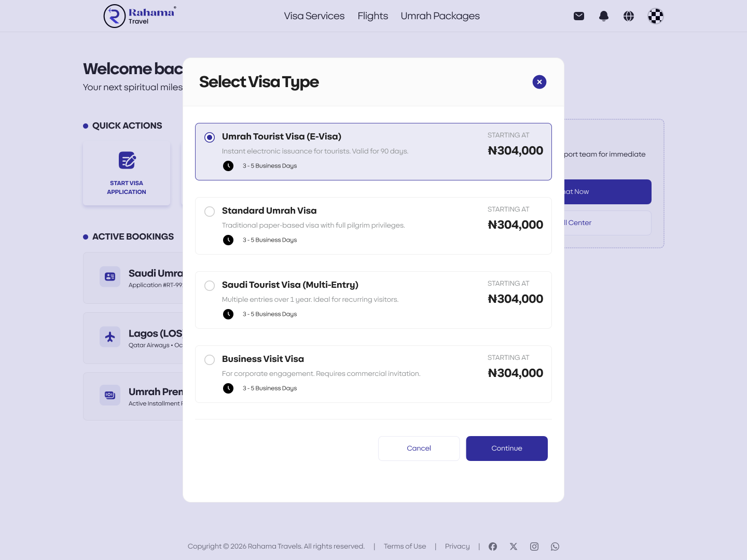This screenshot has height=560, width=747.
Task: Click clock icon under Umrah Tourist Visa
Action: click(x=228, y=166)
